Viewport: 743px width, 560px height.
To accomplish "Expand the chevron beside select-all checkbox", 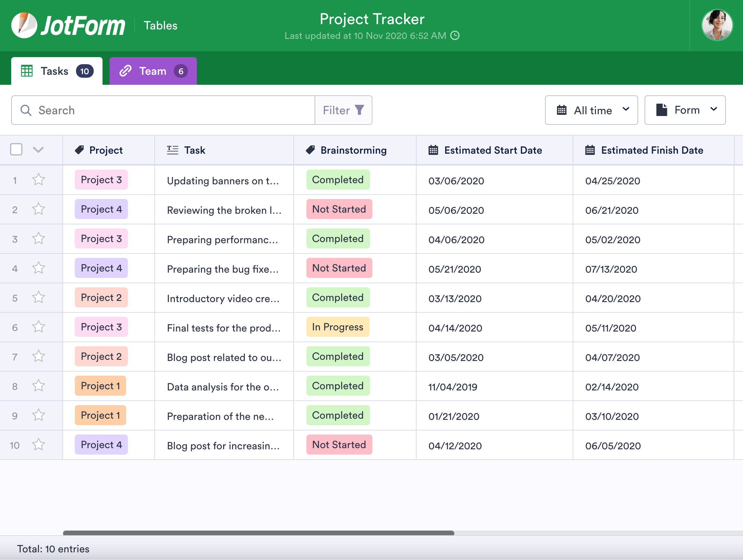I will 38,150.
